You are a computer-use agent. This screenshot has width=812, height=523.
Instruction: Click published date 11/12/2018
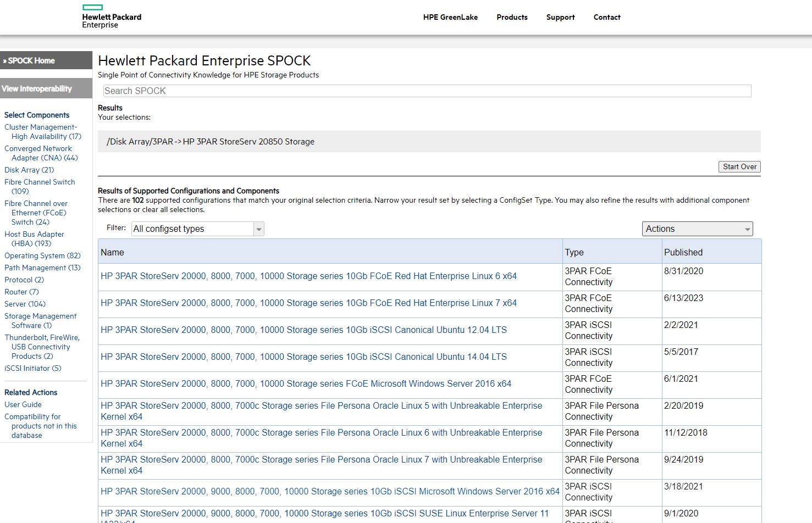(x=686, y=432)
